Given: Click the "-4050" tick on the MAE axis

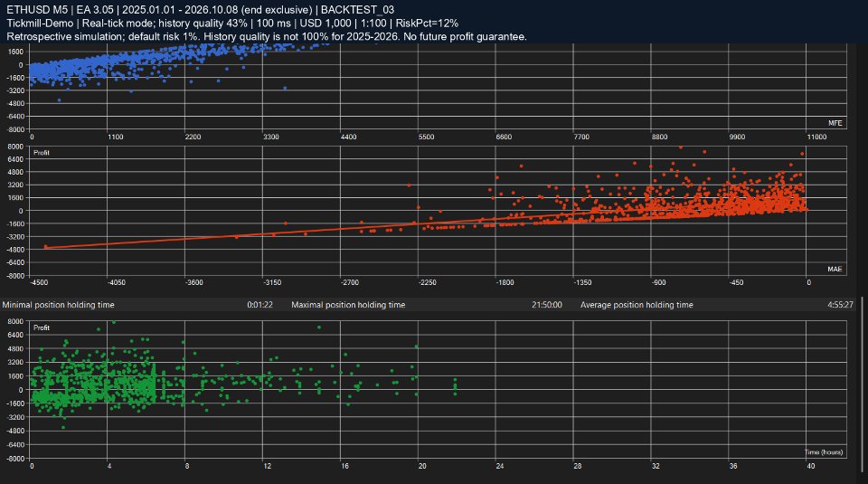Looking at the screenshot, I should 117,282.
